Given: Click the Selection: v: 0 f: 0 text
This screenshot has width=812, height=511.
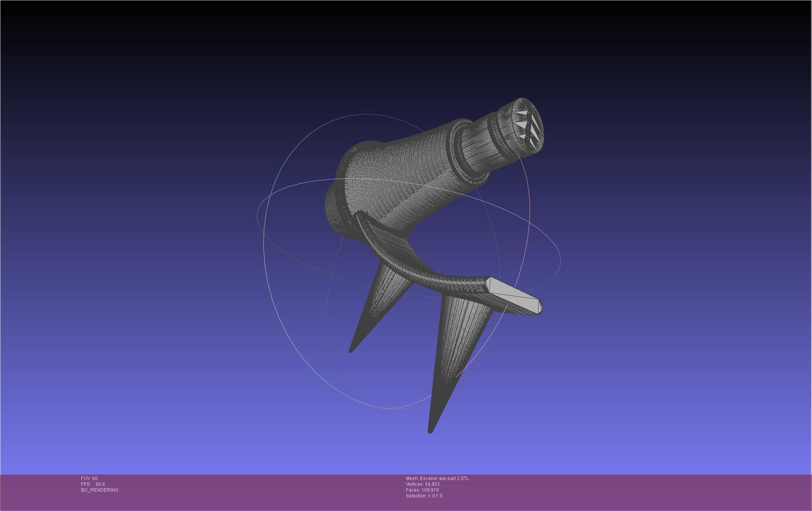Looking at the screenshot, I should 424,496.
